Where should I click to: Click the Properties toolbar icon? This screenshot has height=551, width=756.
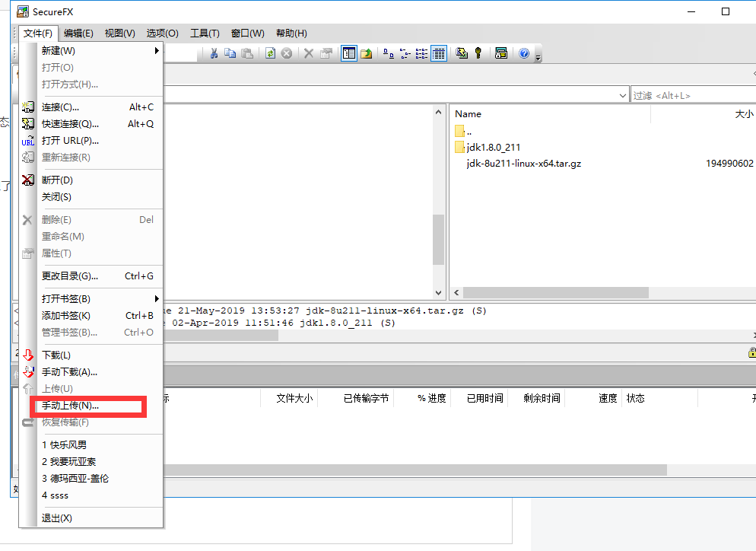326,53
